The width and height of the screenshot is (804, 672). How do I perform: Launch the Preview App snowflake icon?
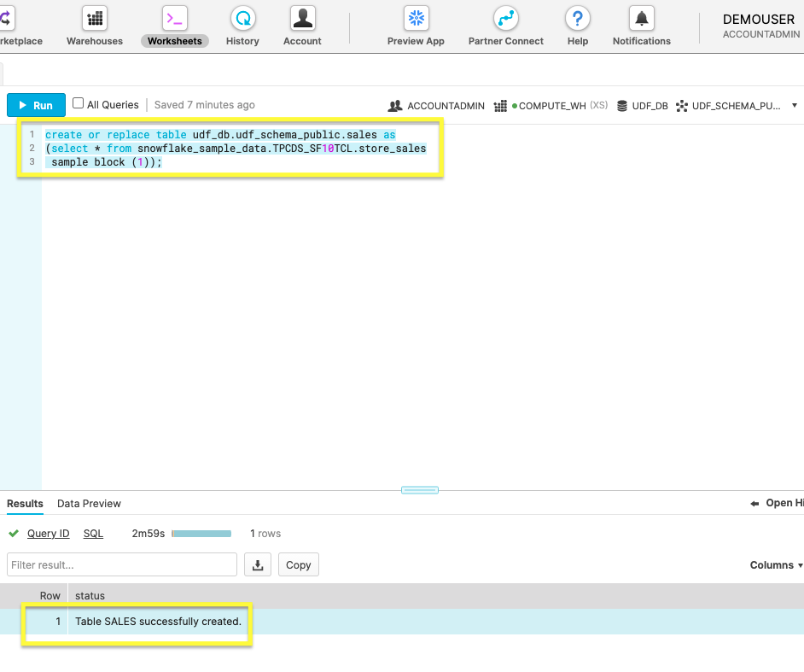click(x=416, y=19)
